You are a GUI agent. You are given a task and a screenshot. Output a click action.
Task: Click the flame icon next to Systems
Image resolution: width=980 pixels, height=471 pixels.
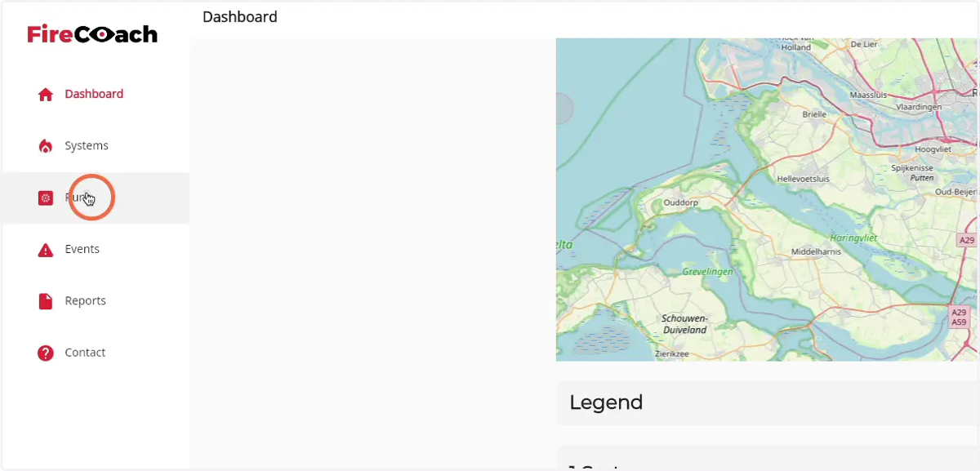coord(46,146)
